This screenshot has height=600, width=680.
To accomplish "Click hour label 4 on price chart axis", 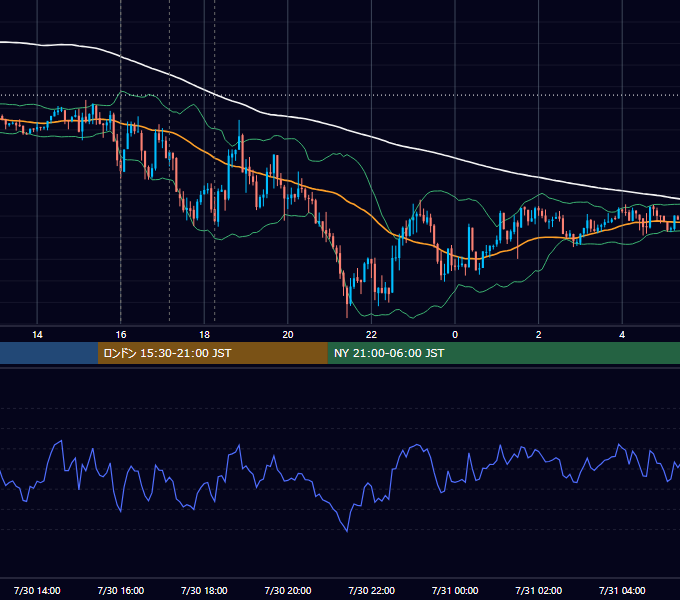I will 622,335.
